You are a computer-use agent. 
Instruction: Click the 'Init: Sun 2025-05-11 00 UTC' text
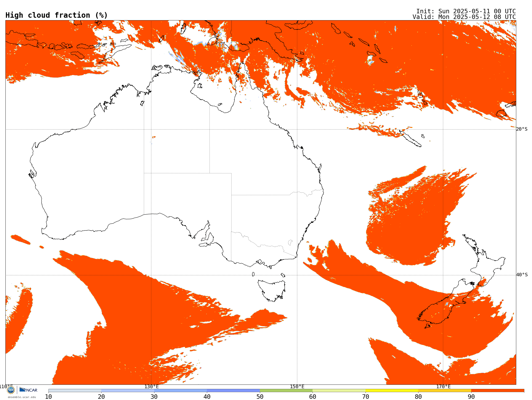click(x=466, y=11)
